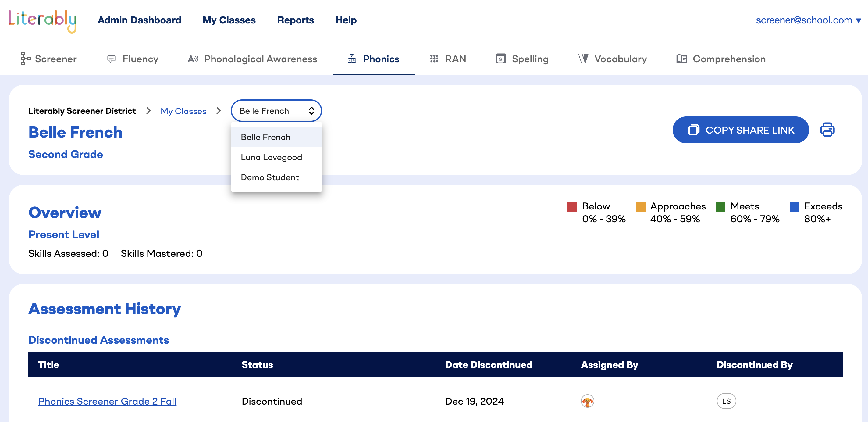868x422 pixels.
Task: Go to My Classes in the top navigation
Action: pos(229,20)
